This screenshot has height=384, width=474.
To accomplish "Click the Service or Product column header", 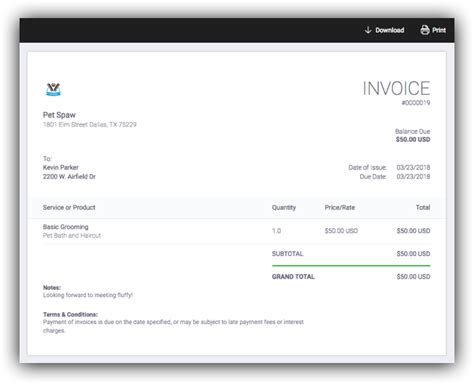I will click(69, 207).
